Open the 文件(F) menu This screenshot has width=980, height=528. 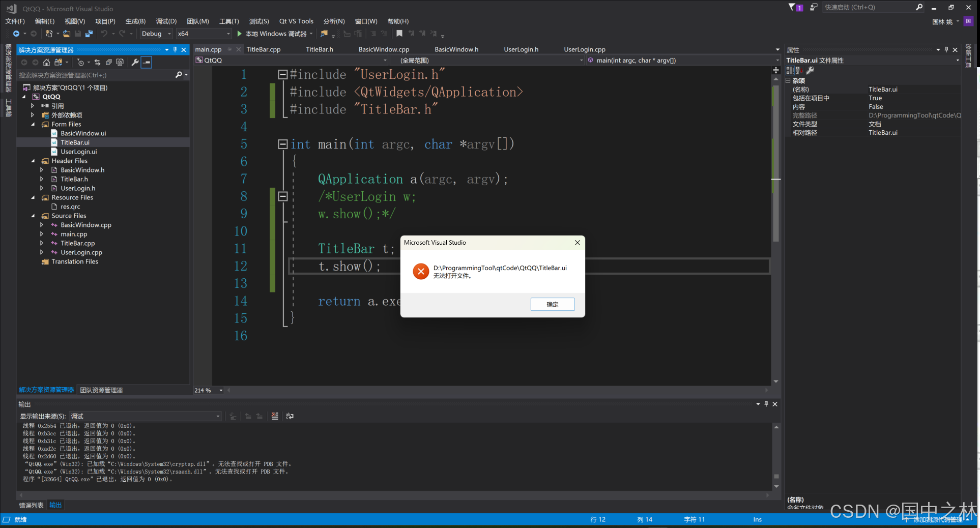pyautogui.click(x=15, y=21)
